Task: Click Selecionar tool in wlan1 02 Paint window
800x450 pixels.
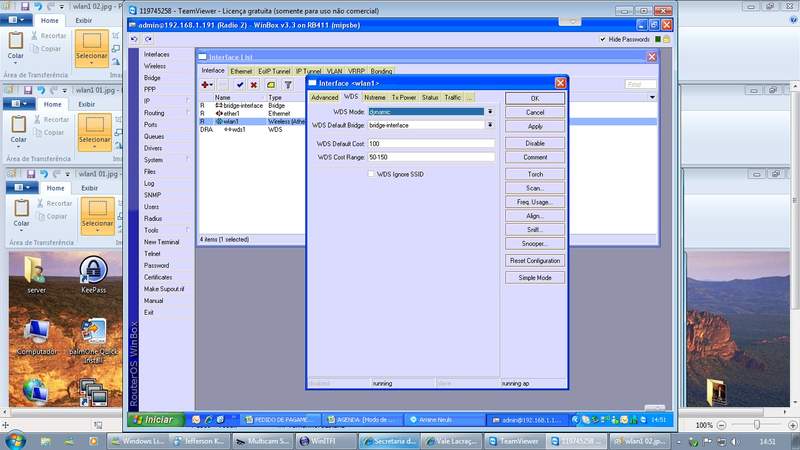Action: (92, 48)
